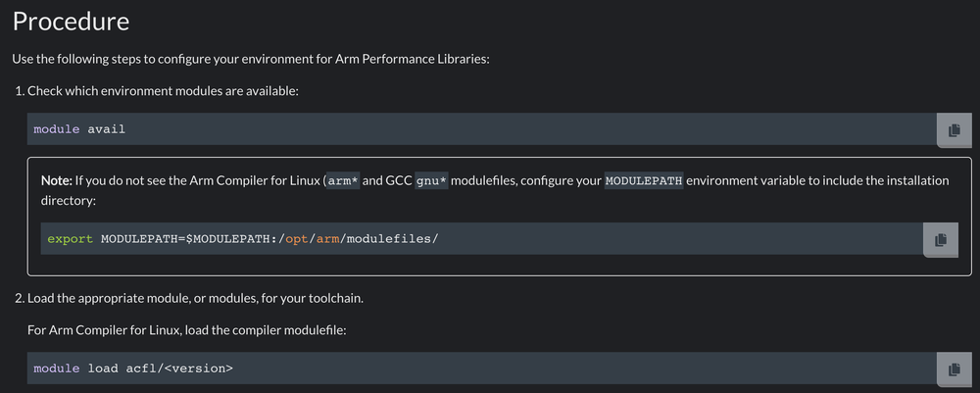The image size is (980, 393).
Task: Copy the export MODULEPATH command
Action: (941, 239)
